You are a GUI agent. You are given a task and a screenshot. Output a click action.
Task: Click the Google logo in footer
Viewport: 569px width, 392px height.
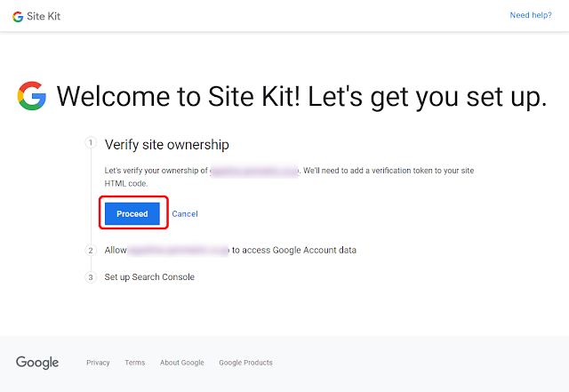(x=37, y=363)
